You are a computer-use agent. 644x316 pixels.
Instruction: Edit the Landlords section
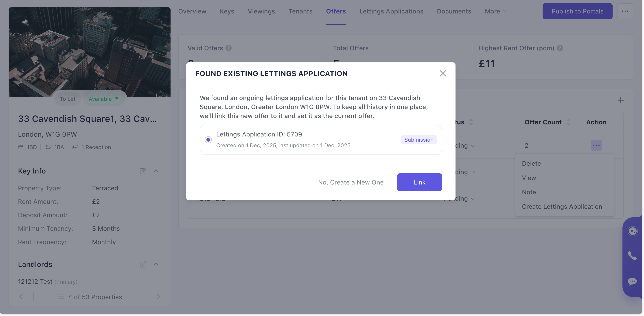[143, 264]
